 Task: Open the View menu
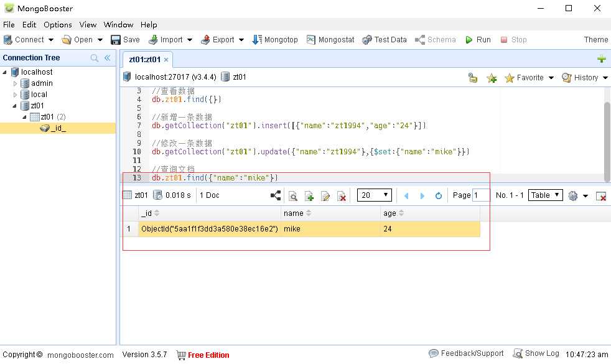coord(88,24)
